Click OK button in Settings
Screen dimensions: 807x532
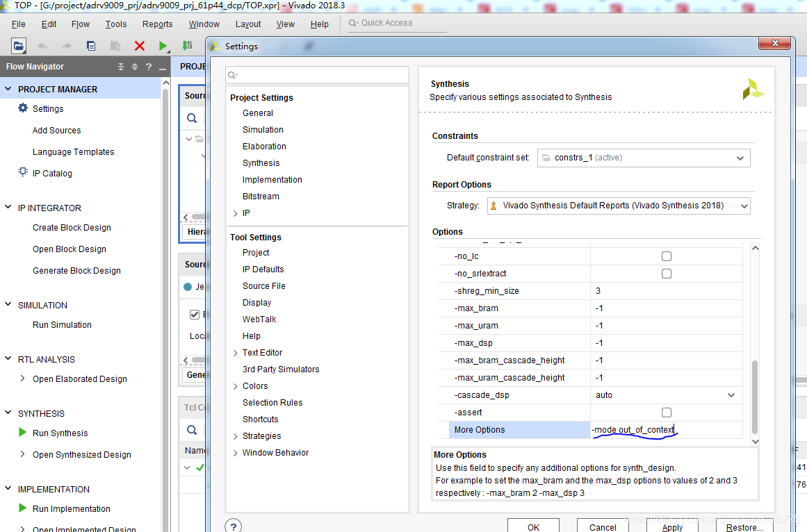coord(533,526)
